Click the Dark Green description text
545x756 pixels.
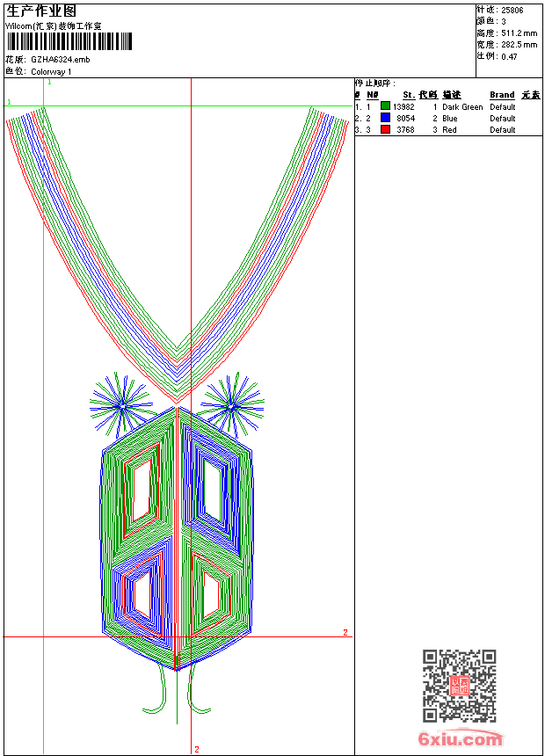pos(462,107)
